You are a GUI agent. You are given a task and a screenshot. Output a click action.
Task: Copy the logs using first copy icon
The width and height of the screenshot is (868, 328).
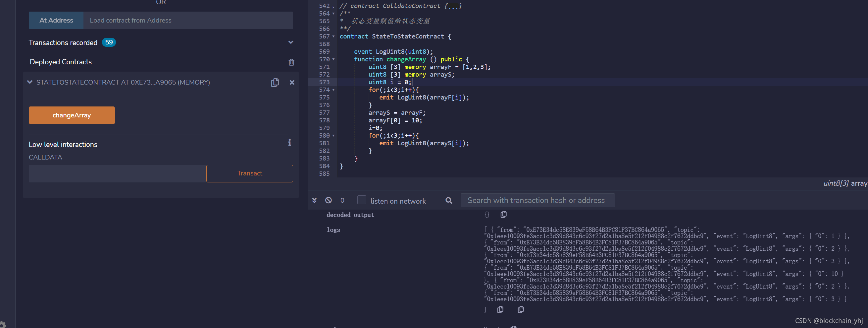pyautogui.click(x=500, y=309)
